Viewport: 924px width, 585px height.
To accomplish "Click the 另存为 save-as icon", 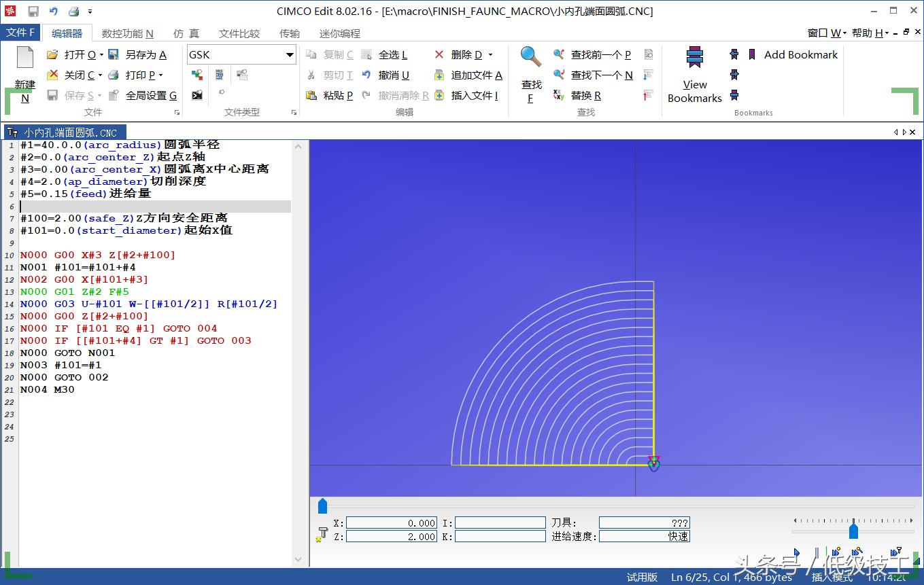I will pos(114,55).
